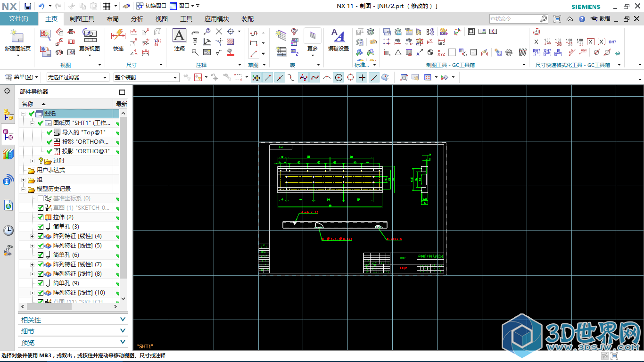Toggle checkbox for 阵列特征 [线性] (4)
644x362 pixels.
tap(41, 236)
